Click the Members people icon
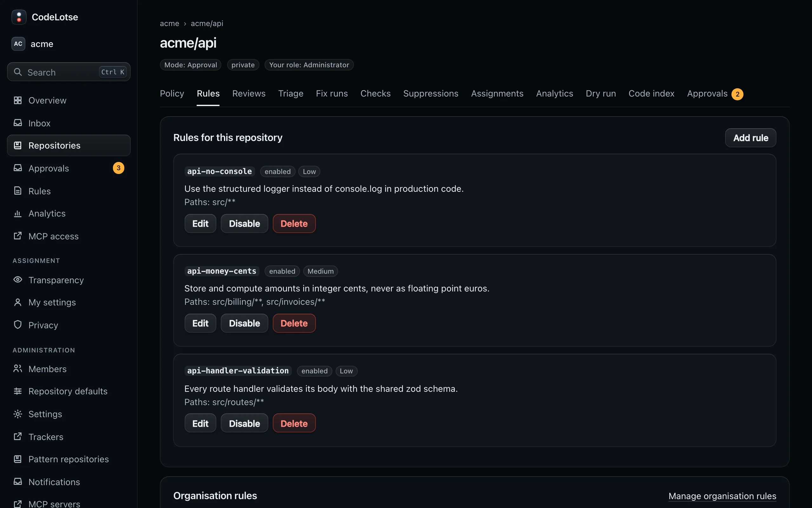 point(18,369)
